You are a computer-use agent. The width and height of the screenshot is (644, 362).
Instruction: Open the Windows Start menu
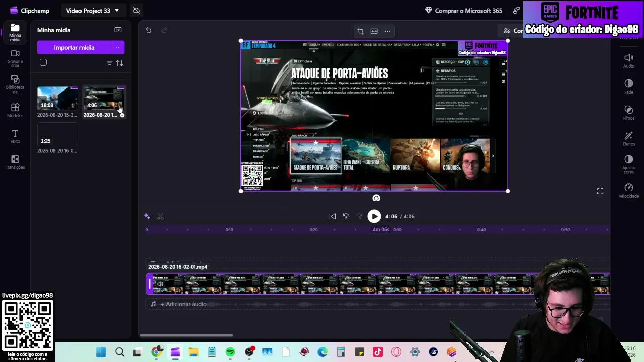click(101, 352)
